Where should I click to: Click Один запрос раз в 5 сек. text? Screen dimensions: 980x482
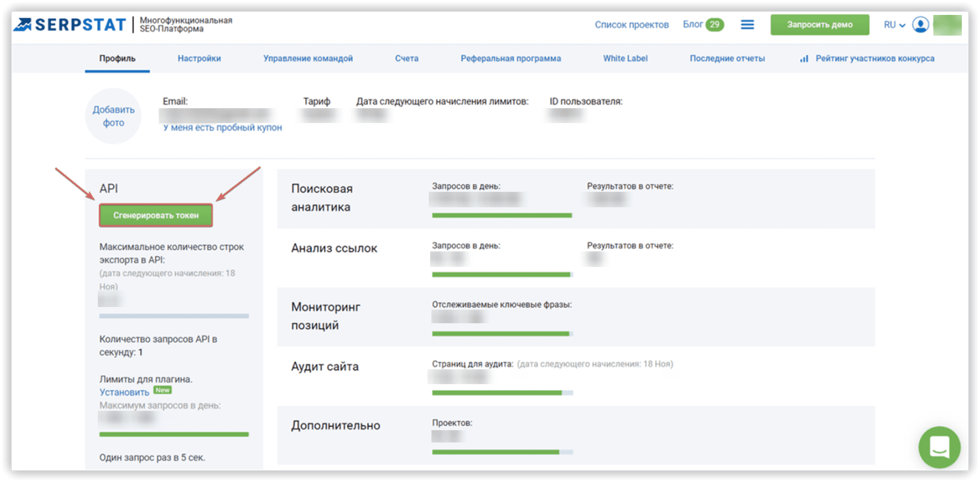(x=152, y=457)
